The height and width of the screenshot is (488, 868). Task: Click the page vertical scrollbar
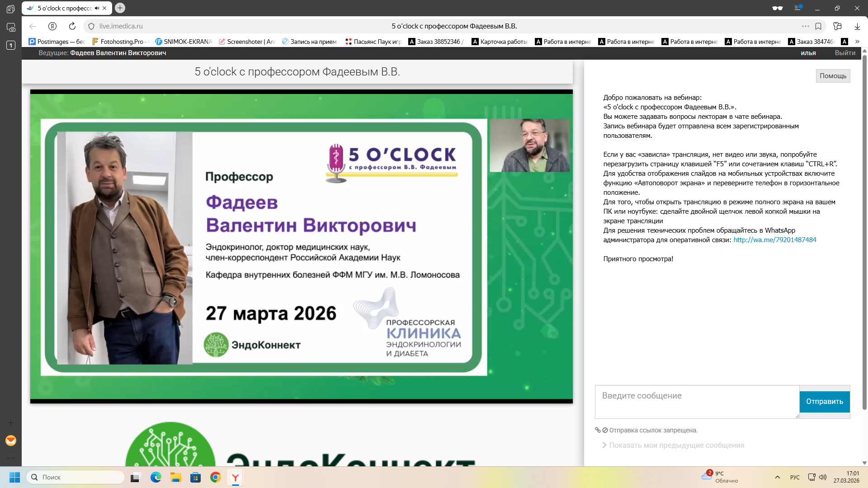[x=864, y=226]
